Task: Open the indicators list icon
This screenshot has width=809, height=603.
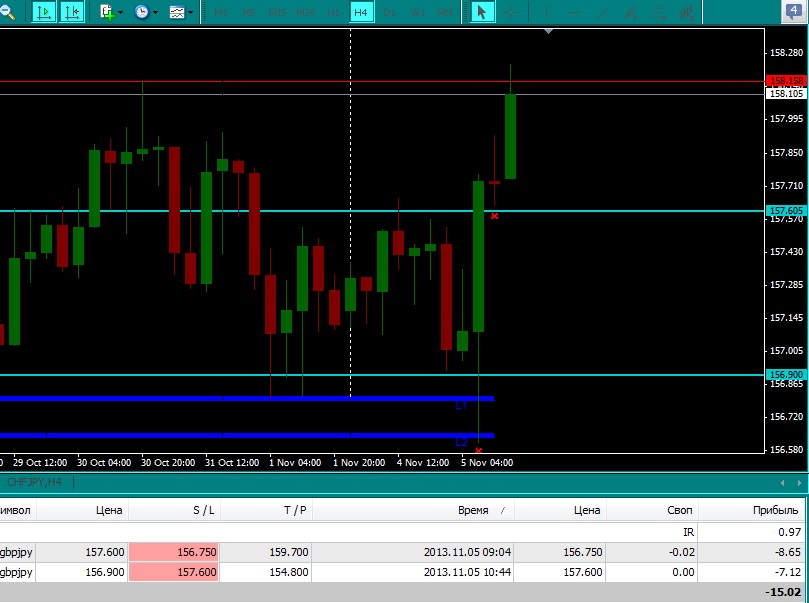Action: [107, 12]
